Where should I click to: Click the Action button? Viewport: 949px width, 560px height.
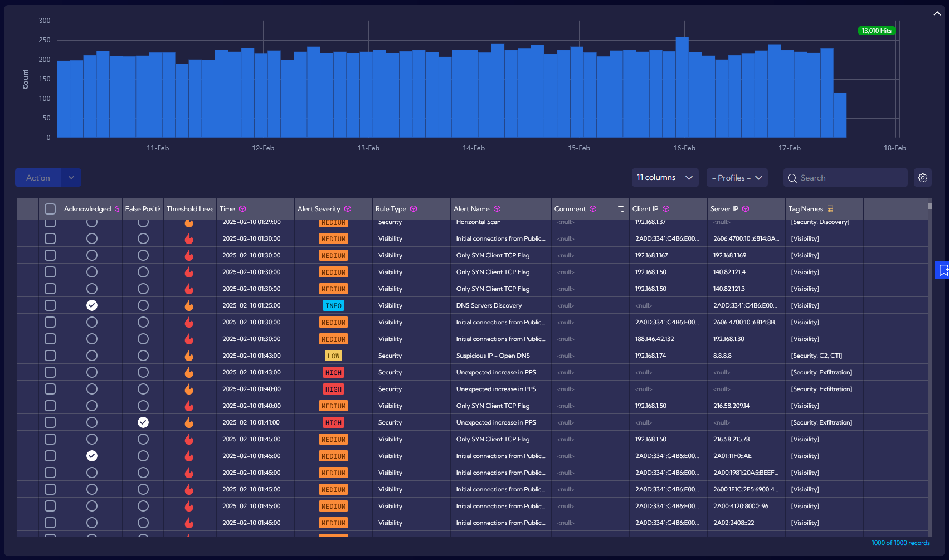tap(38, 178)
